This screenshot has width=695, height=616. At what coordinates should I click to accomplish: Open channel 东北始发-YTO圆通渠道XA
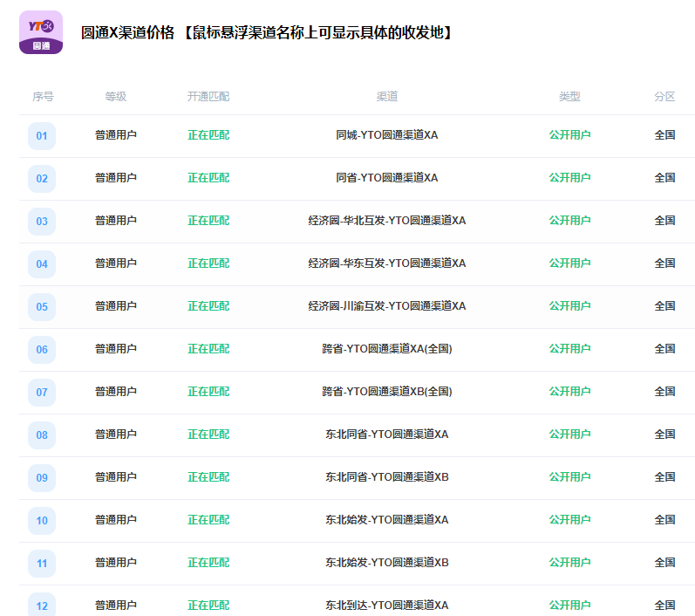[x=387, y=520]
